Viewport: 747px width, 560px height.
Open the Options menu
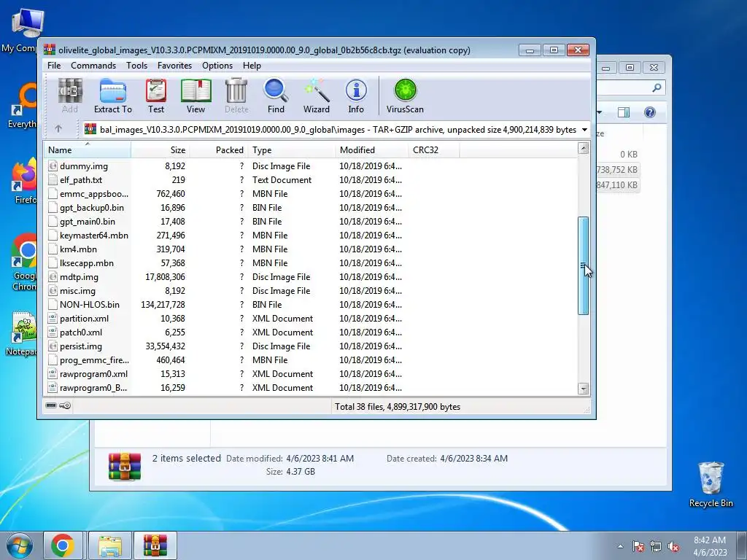217,65
